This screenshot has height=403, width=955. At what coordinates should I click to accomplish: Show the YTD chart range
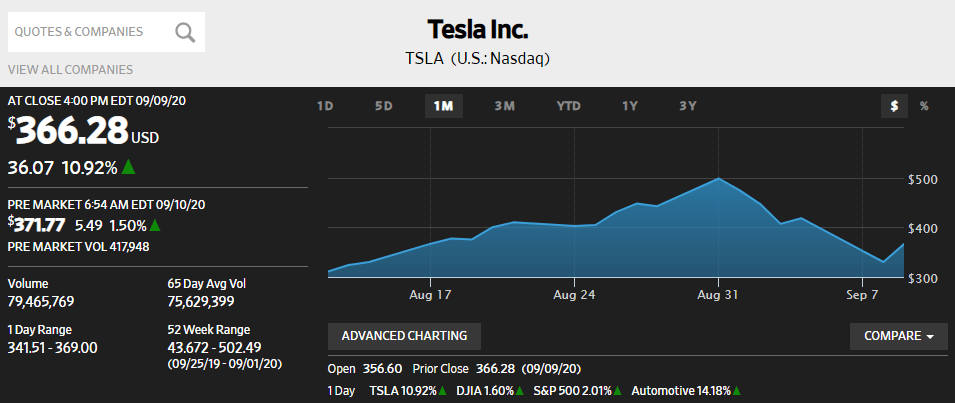pyautogui.click(x=568, y=106)
